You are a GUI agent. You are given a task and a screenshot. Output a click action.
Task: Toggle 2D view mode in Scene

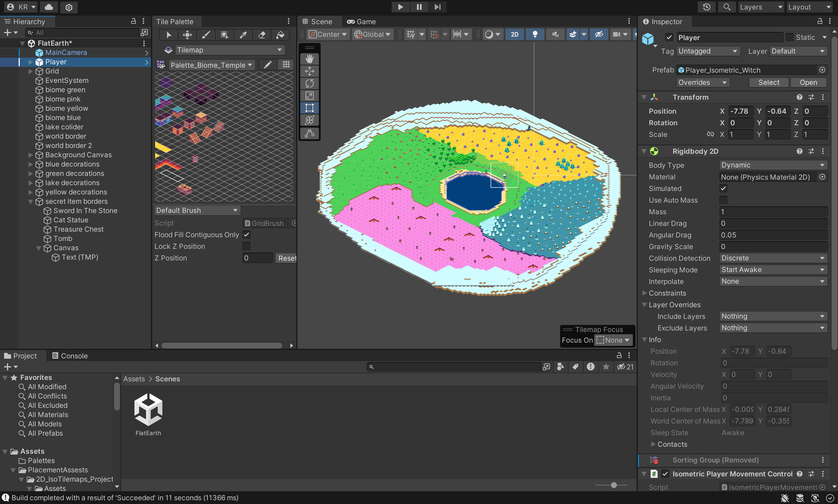click(514, 34)
